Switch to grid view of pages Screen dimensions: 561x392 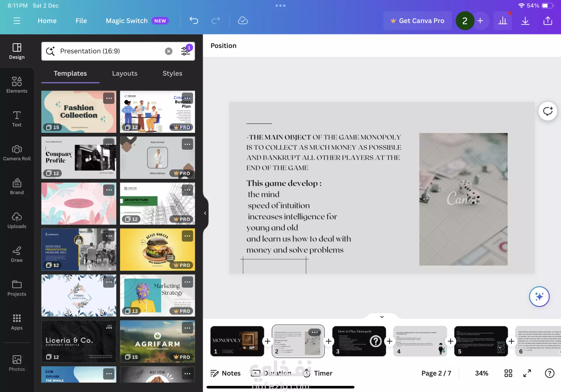click(x=508, y=373)
